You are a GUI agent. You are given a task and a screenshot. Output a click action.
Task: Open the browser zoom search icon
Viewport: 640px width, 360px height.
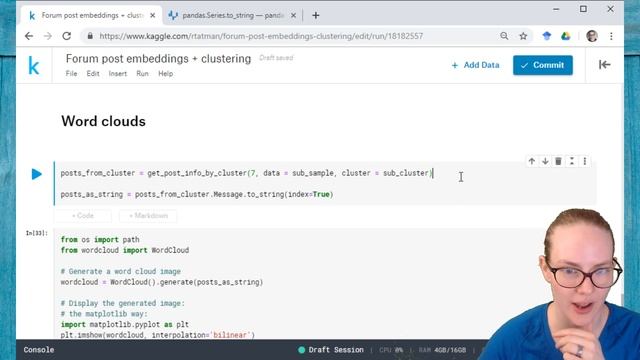coord(504,36)
